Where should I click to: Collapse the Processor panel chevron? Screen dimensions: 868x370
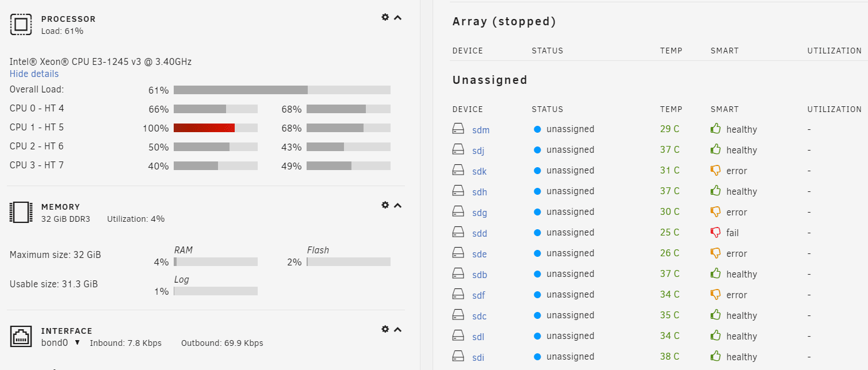tap(397, 17)
